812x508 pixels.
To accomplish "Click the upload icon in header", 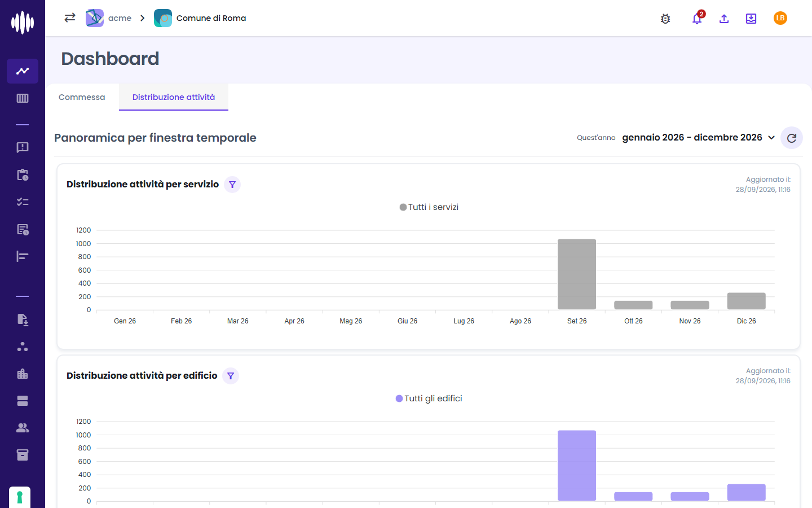I will pos(724,19).
